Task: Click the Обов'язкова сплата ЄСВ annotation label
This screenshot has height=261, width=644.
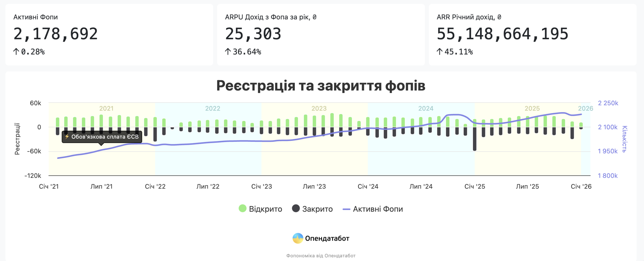Action: (105, 137)
